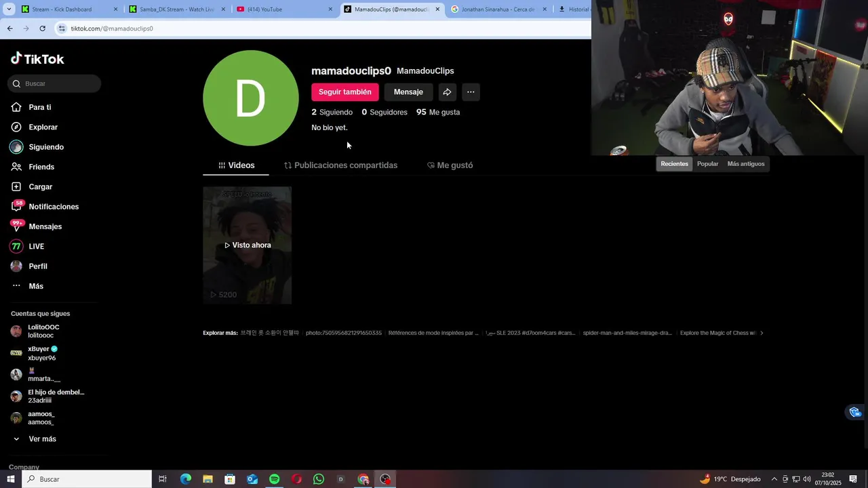The width and height of the screenshot is (868, 488).
Task: Click the floating assistant icon at right edge
Action: [x=856, y=412]
